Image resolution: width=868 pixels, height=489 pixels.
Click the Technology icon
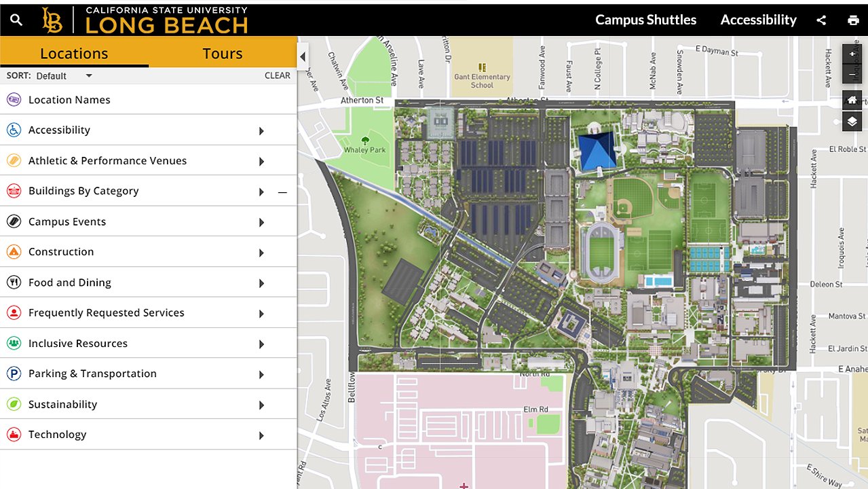click(x=14, y=435)
